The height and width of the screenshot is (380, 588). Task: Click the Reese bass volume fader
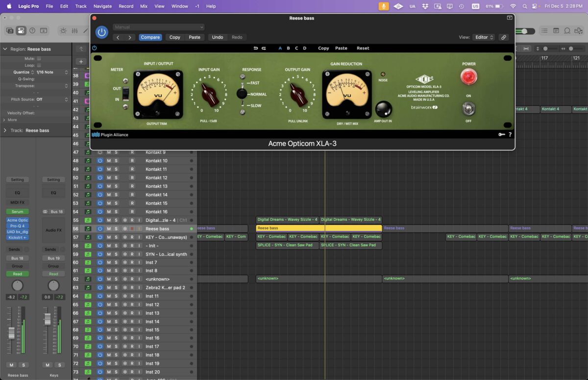pos(11,333)
